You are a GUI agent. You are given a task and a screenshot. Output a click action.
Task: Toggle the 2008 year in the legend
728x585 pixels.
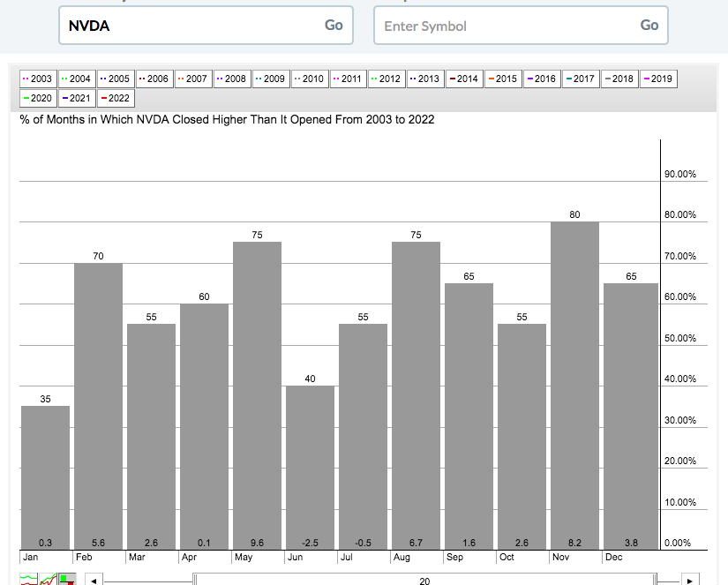(232, 79)
